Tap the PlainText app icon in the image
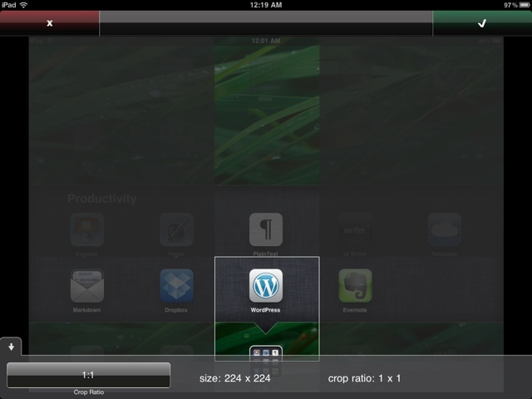532x399 pixels. [x=266, y=229]
